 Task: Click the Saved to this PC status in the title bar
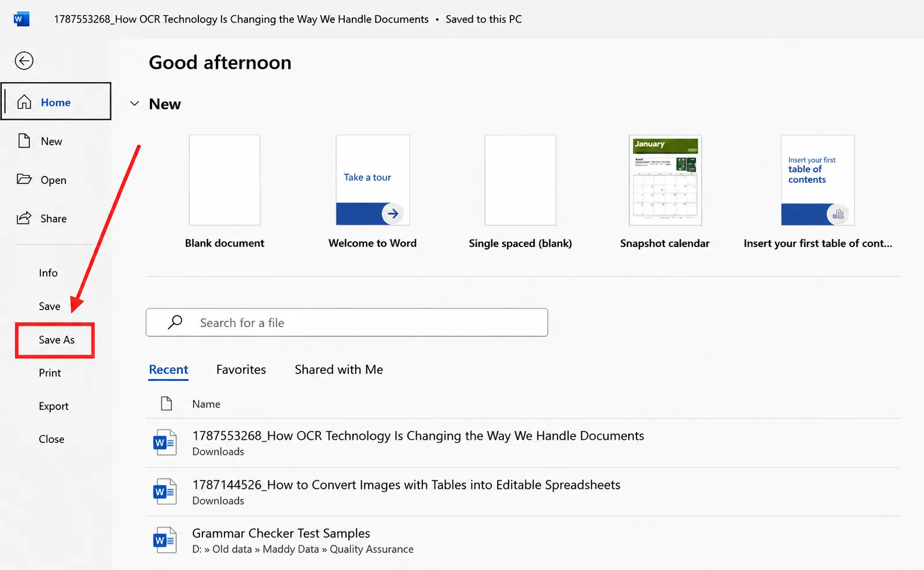(484, 19)
